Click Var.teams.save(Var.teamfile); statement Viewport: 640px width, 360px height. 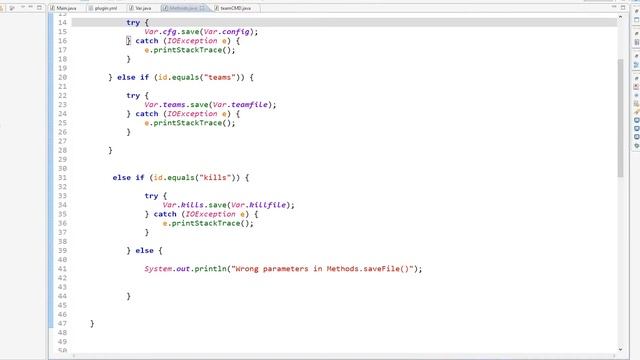(x=210, y=105)
